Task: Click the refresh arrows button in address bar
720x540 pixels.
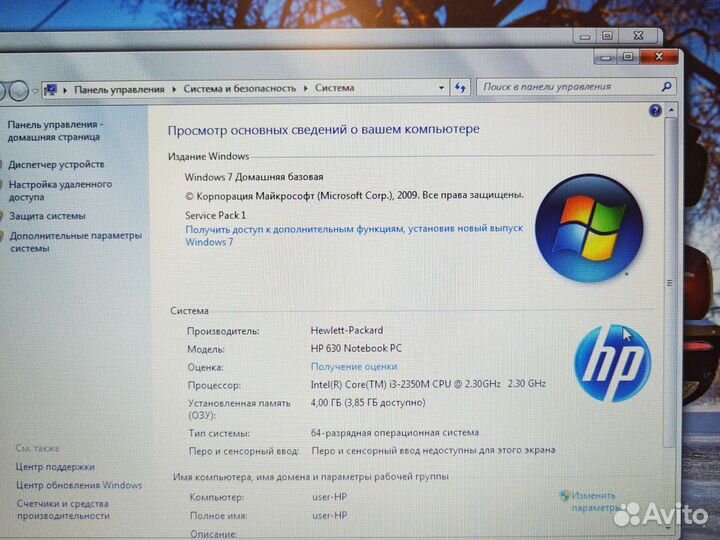Action: click(x=460, y=87)
